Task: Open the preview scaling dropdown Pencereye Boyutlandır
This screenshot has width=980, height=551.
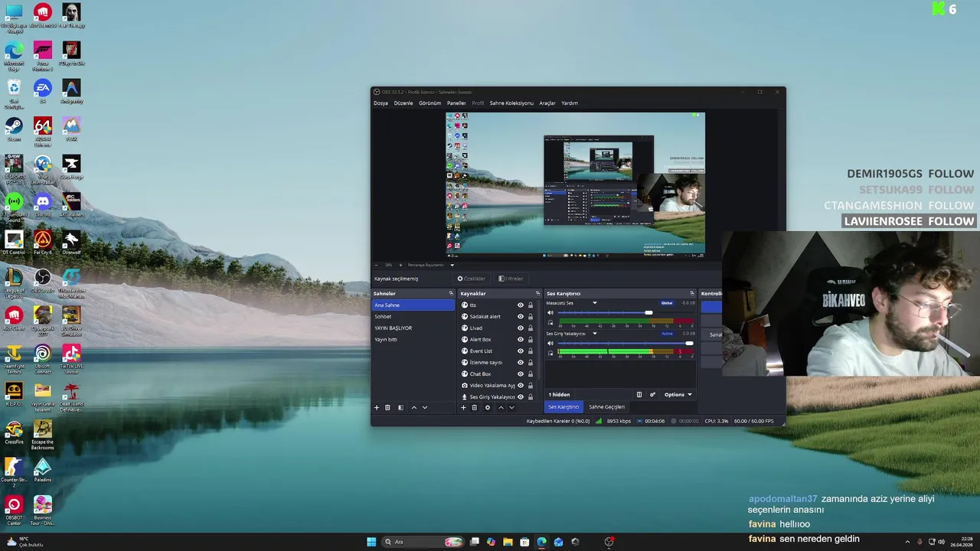Action: [x=431, y=265]
